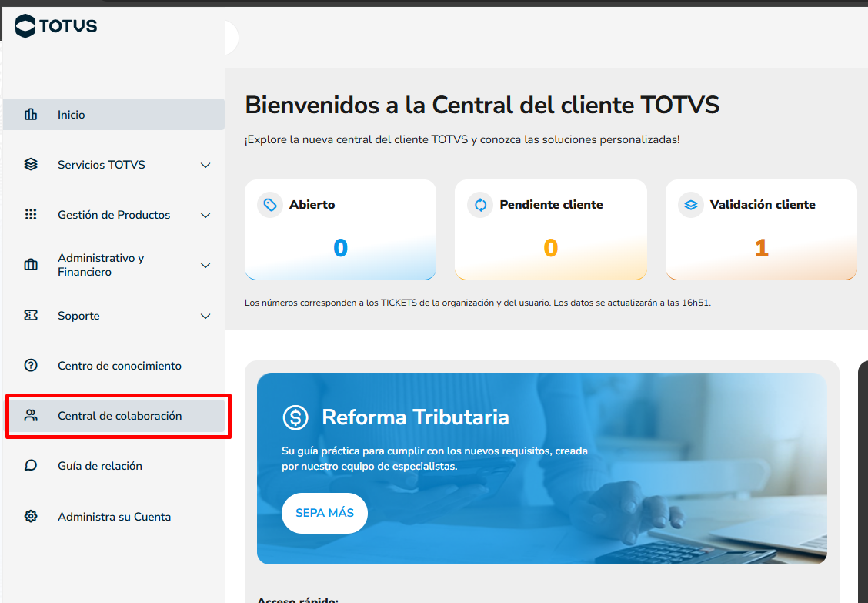This screenshot has height=603, width=868.
Task: Click the Gestión de Productos grid icon
Action: (x=31, y=215)
